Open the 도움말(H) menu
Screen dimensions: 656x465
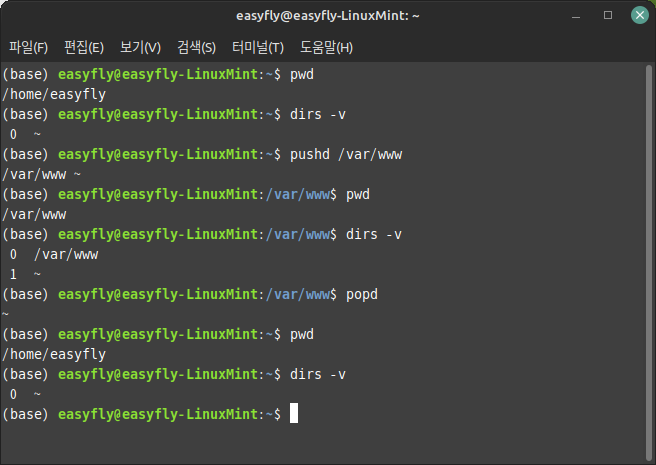[326, 47]
